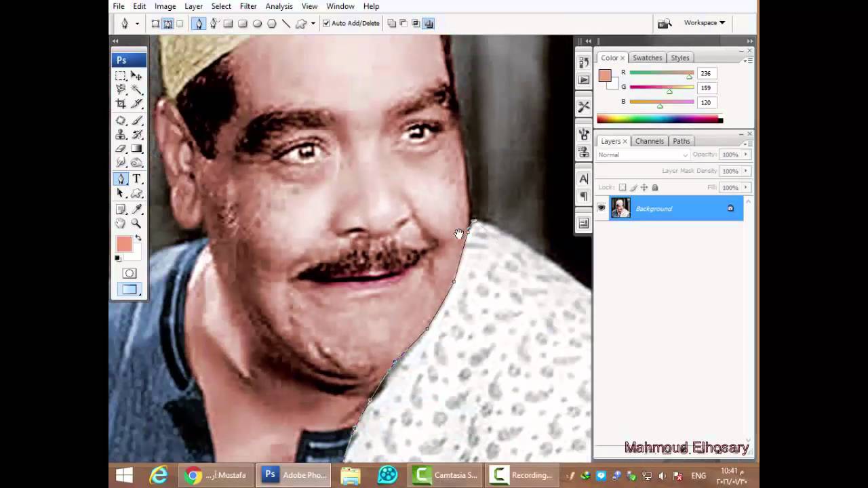868x488 pixels.
Task: Toggle Quick Mask mode
Action: click(130, 273)
